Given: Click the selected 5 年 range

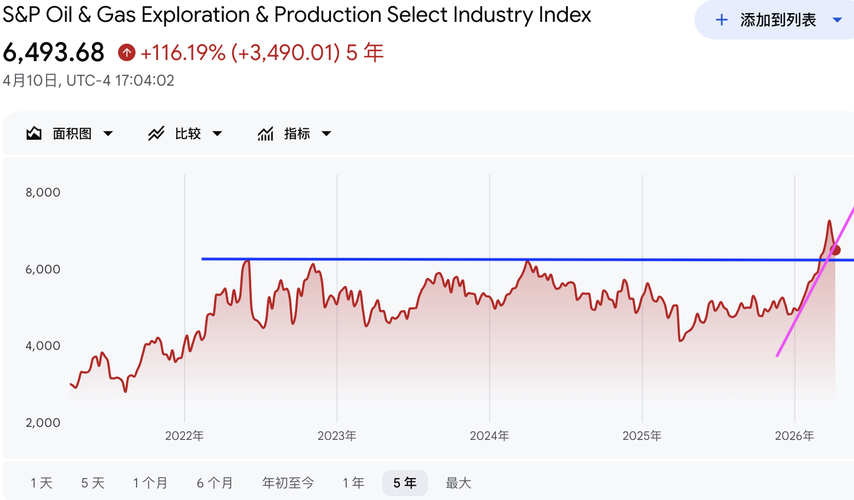Looking at the screenshot, I should [405, 483].
